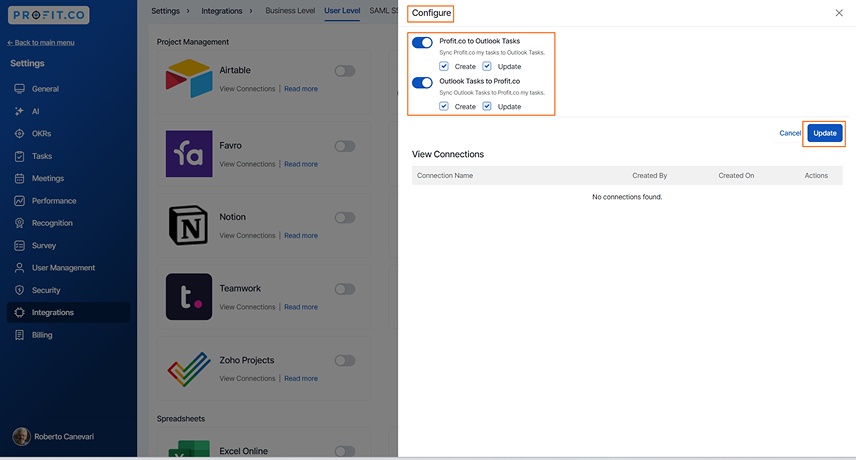Open the Business Level tab
856x460 pixels.
point(290,10)
